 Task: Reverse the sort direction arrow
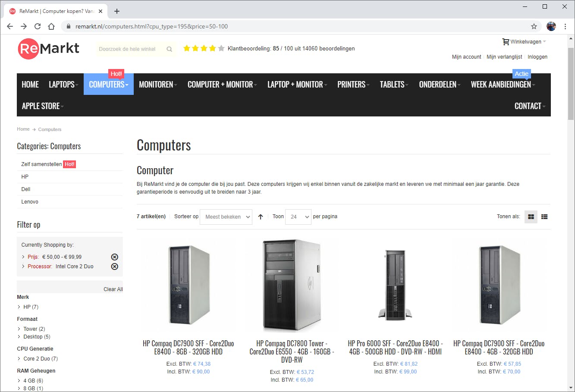coord(261,217)
